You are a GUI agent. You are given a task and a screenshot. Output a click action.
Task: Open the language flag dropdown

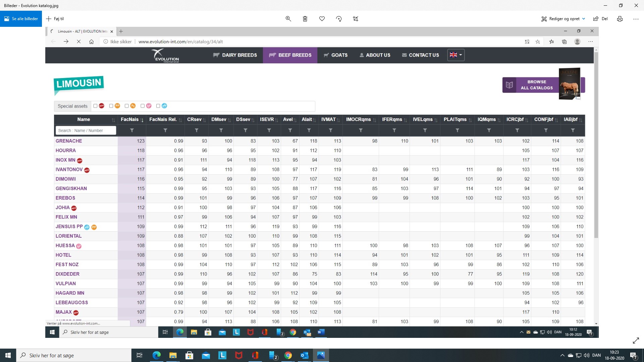pos(456,55)
